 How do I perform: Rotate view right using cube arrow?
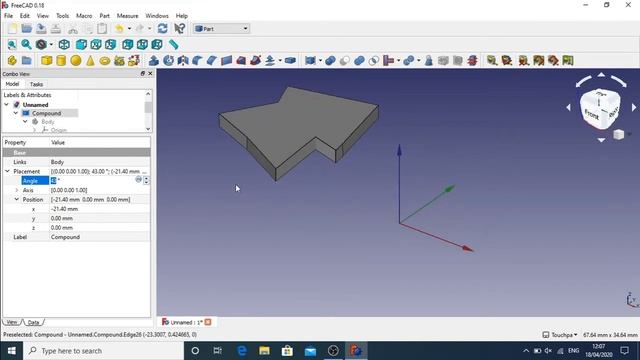pyautogui.click(x=634, y=107)
